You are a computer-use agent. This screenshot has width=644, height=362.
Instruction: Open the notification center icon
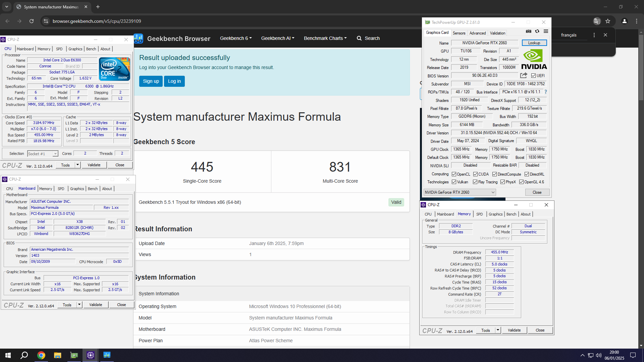pos(633,355)
